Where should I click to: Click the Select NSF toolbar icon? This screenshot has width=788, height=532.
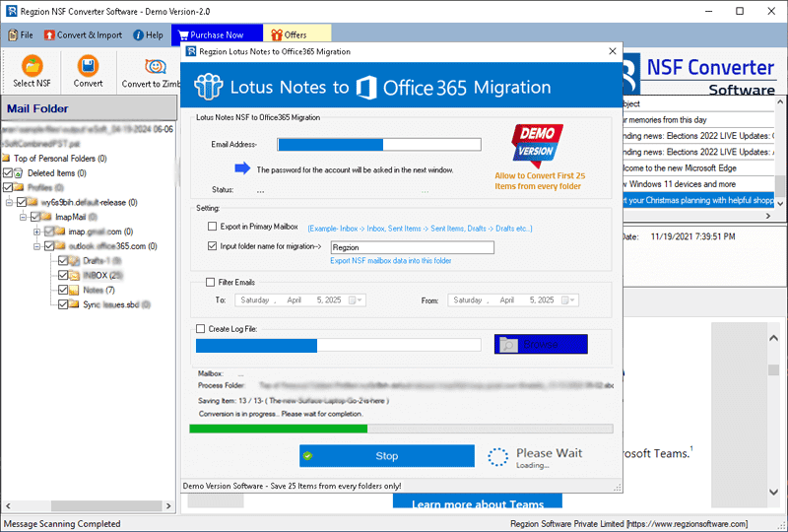(x=32, y=66)
